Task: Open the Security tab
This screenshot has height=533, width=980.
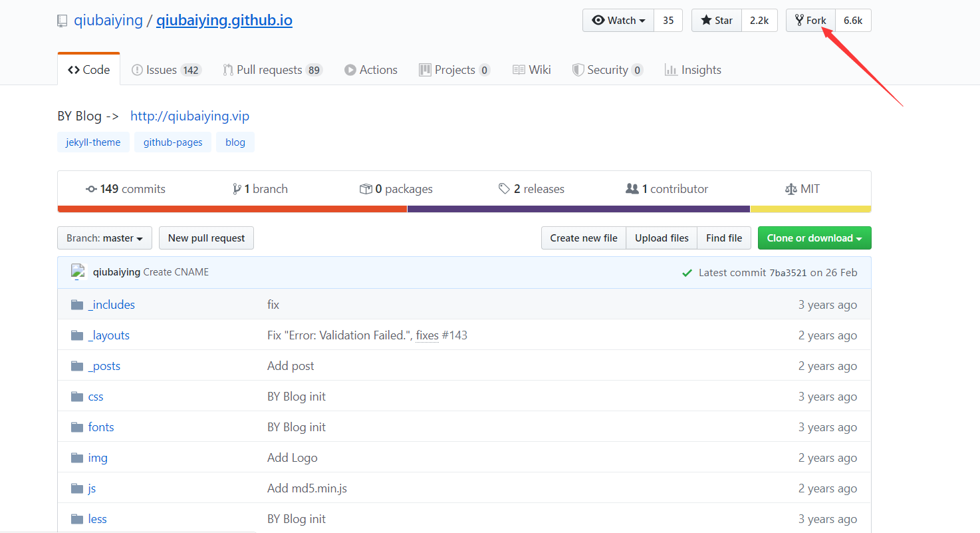Action: pos(608,70)
